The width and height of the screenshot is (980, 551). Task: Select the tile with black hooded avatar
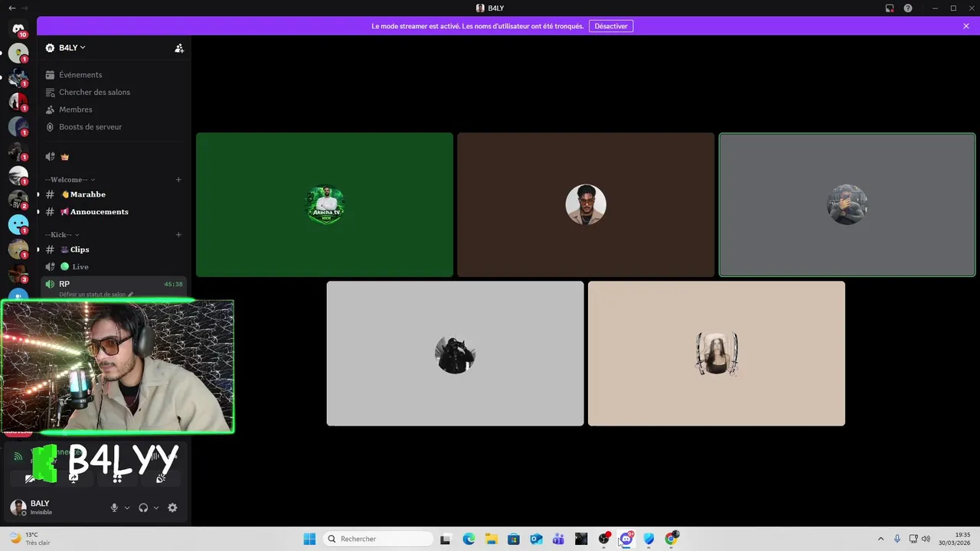pyautogui.click(x=455, y=354)
